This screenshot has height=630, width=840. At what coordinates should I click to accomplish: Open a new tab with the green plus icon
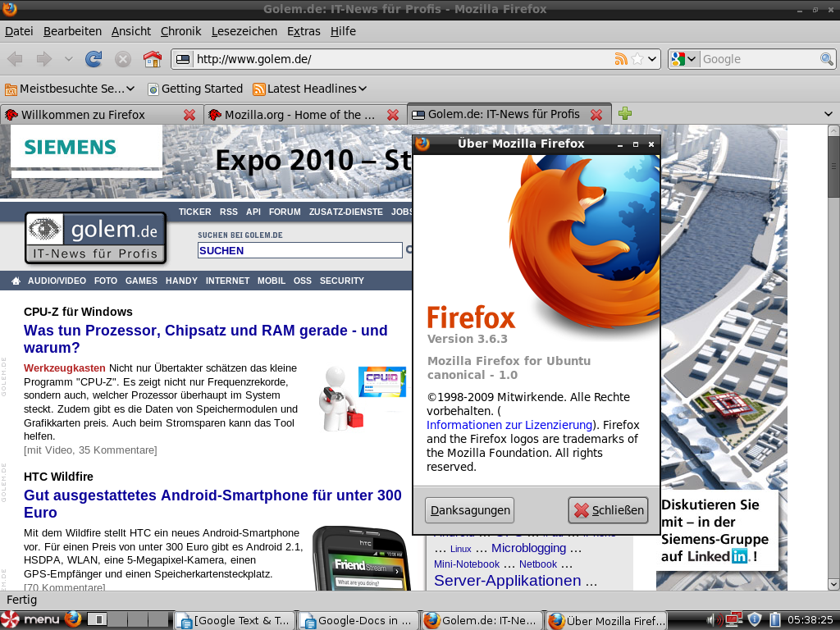(x=625, y=113)
